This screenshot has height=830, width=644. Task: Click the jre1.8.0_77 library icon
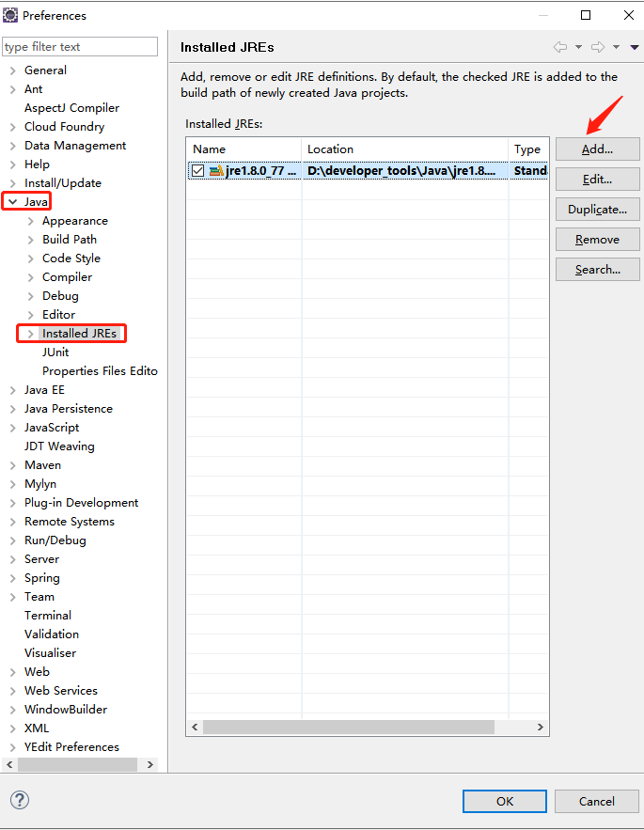coord(216,170)
